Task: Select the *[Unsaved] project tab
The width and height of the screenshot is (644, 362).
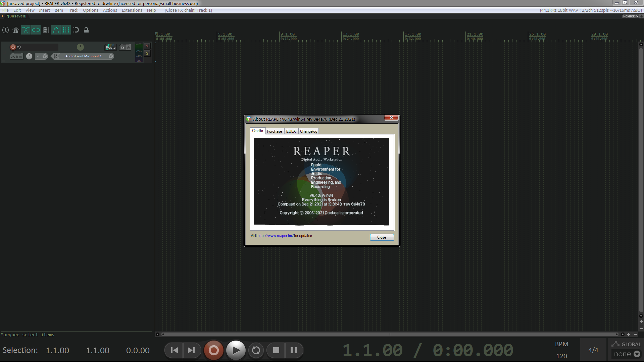Action: (x=16, y=16)
